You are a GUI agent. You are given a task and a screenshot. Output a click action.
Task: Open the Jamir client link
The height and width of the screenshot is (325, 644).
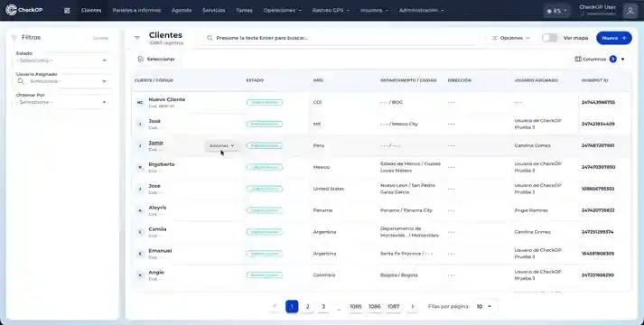point(155,143)
